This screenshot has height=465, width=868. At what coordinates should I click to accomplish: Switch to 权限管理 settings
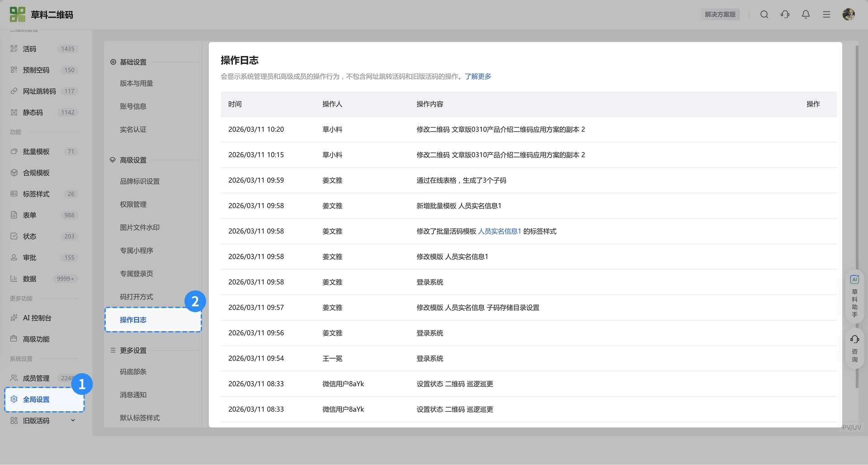pos(133,204)
